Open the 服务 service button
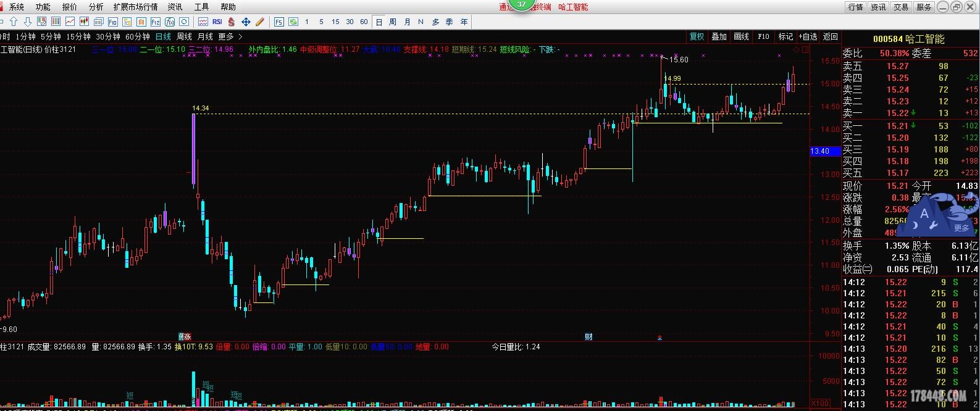Viewport: 980px width, 411px height. click(x=924, y=7)
